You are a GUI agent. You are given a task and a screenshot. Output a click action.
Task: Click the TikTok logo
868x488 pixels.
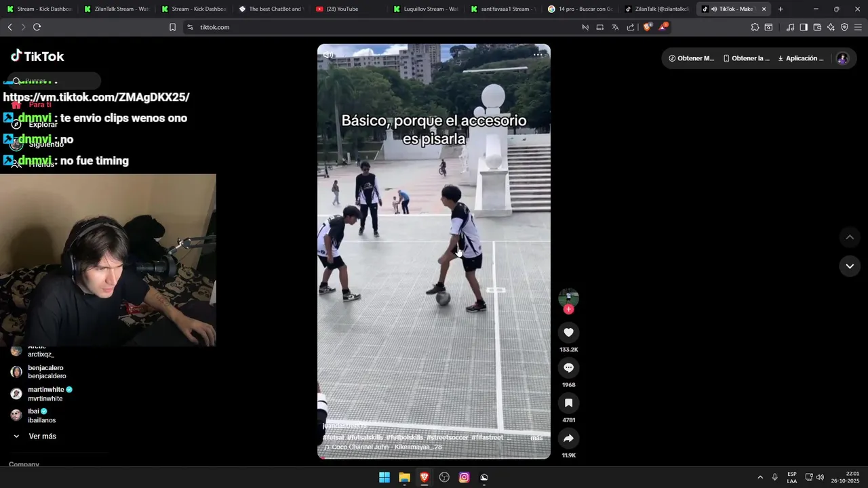pyautogui.click(x=37, y=56)
